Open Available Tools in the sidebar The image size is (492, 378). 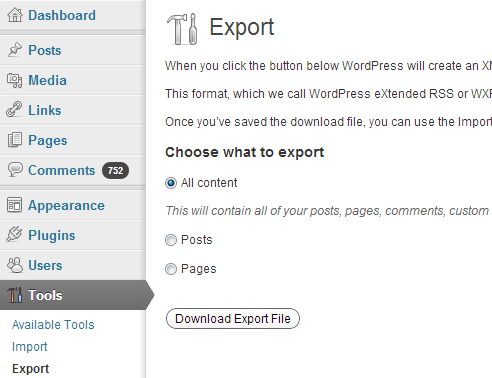(x=53, y=325)
